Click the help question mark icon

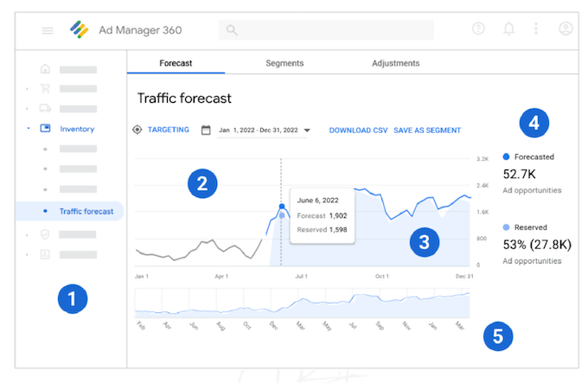pos(478,29)
